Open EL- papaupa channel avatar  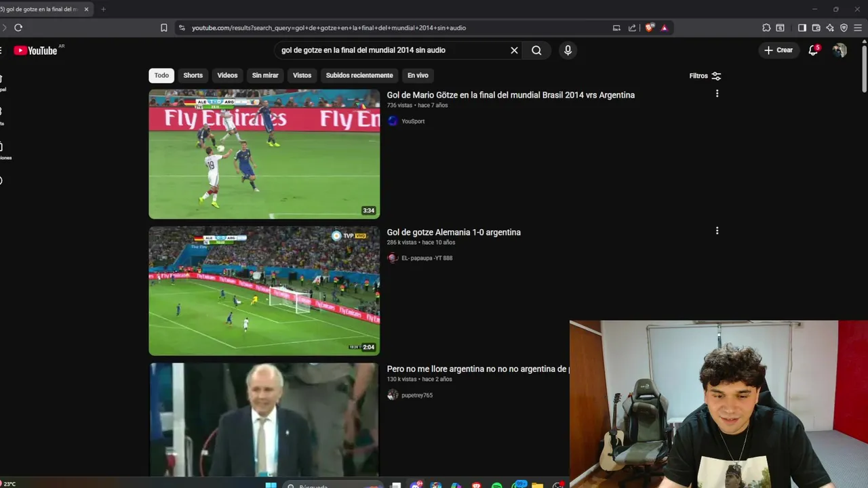click(x=393, y=258)
